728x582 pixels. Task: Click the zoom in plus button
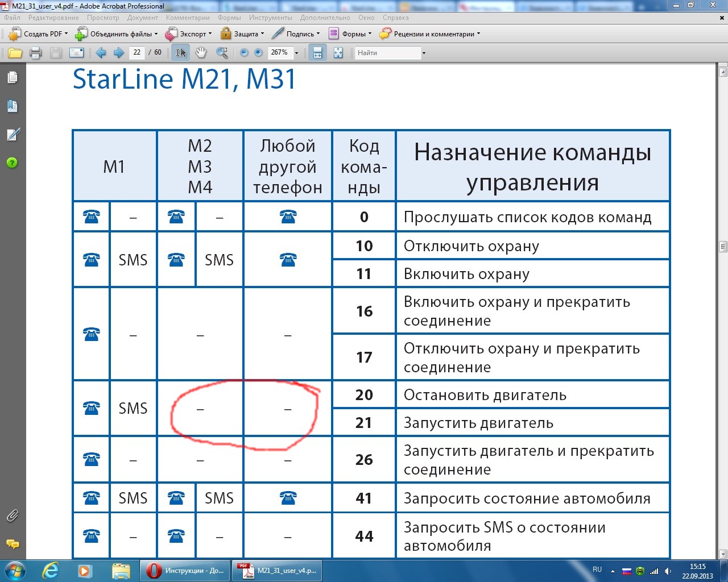coord(258,53)
